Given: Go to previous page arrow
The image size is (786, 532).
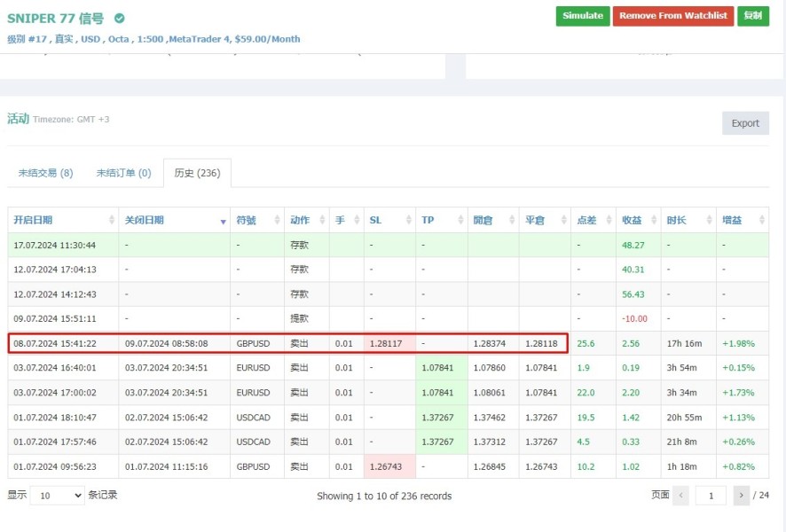Looking at the screenshot, I should click(x=680, y=496).
